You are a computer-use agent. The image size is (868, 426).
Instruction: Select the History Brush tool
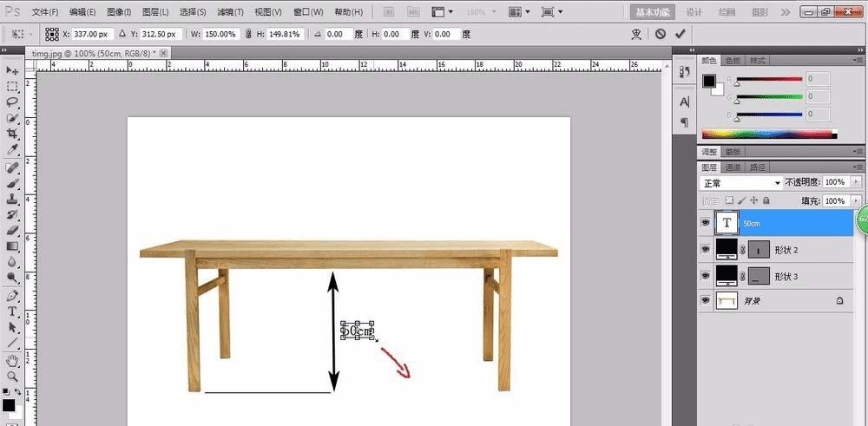coord(11,214)
